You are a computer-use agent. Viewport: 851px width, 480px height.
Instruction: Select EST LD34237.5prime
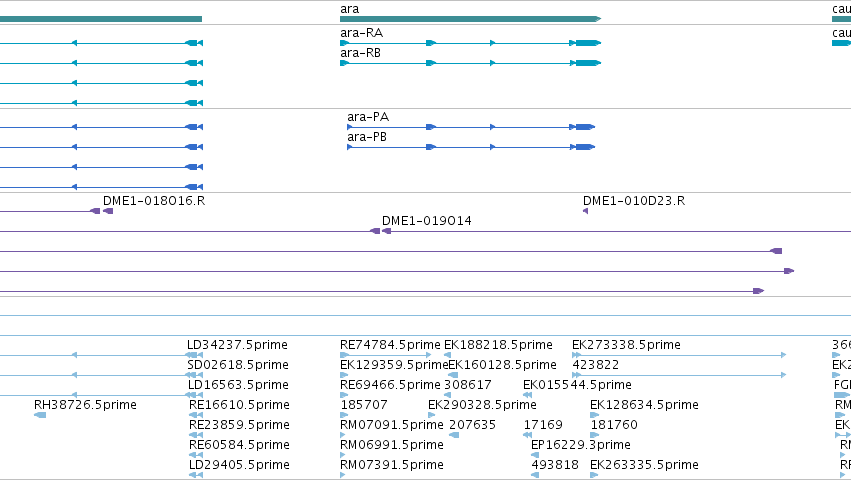237,345
